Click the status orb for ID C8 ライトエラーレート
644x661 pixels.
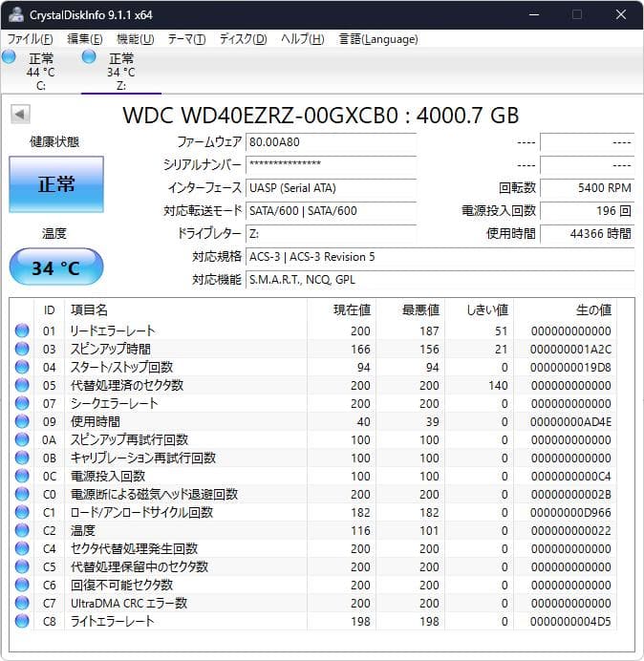[22, 621]
